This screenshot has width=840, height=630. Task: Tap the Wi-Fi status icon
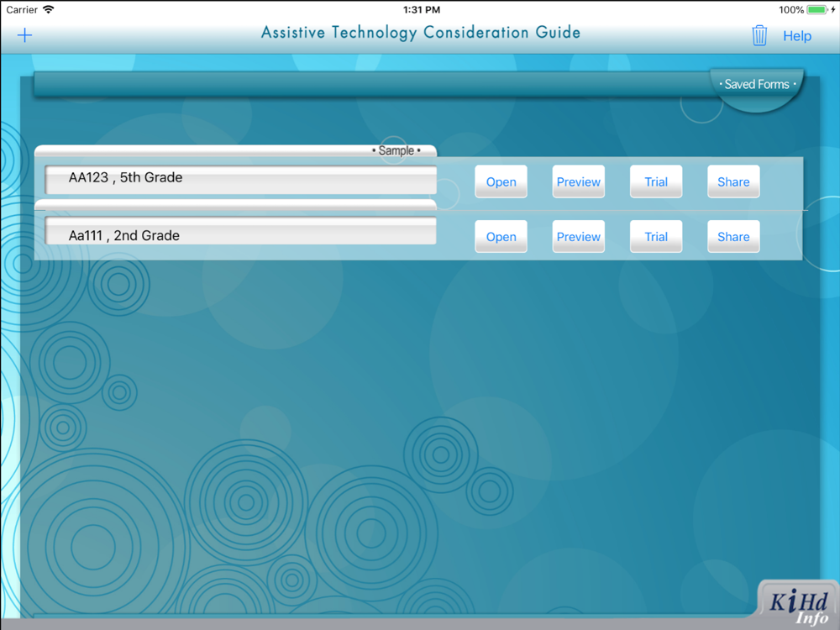[x=49, y=9]
